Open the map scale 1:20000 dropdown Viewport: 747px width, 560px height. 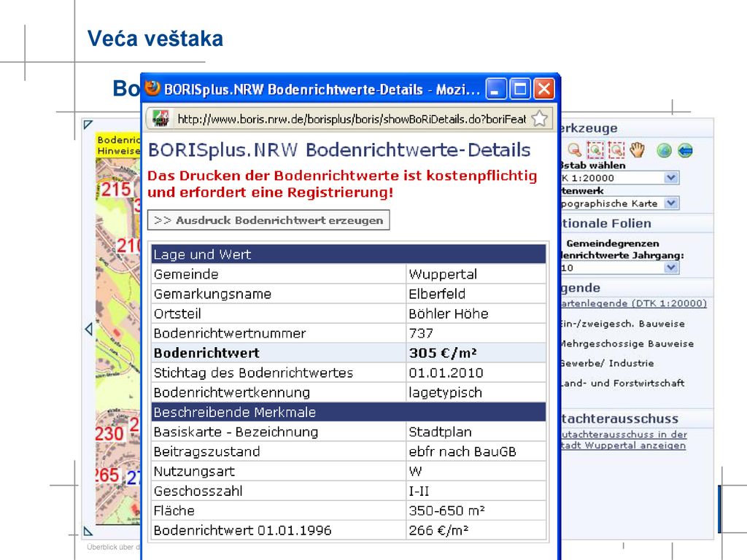[x=671, y=178]
